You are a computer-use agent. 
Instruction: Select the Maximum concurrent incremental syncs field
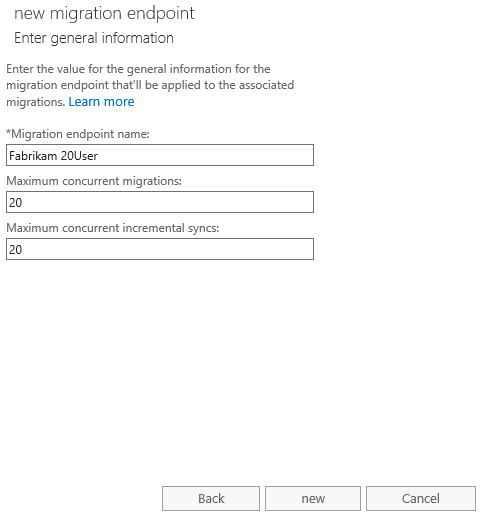coord(160,249)
